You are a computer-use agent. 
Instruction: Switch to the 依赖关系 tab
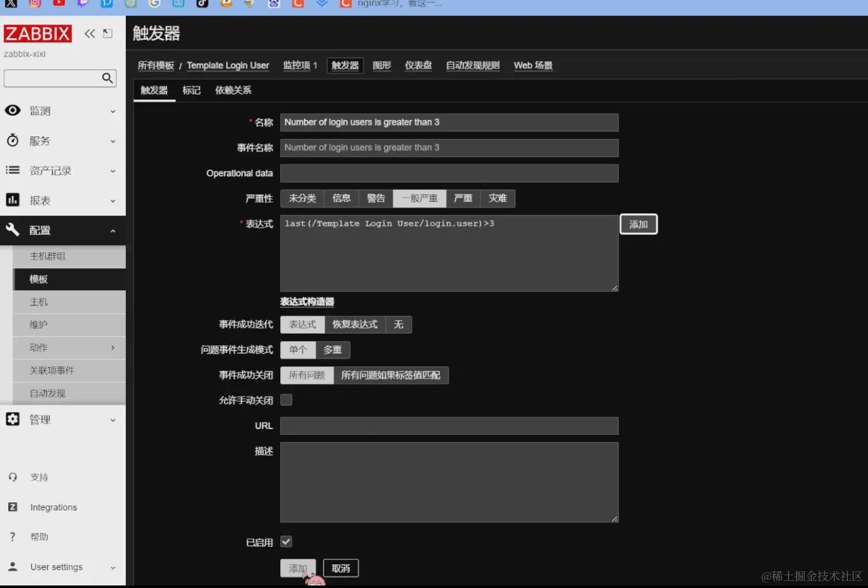(233, 90)
